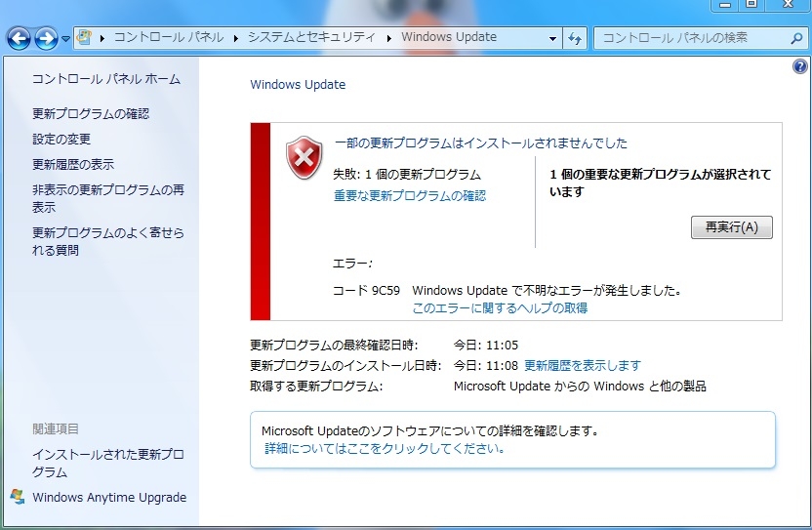This screenshot has height=530, width=812.
Task: Click the Forward navigation arrow
Action: (x=46, y=38)
